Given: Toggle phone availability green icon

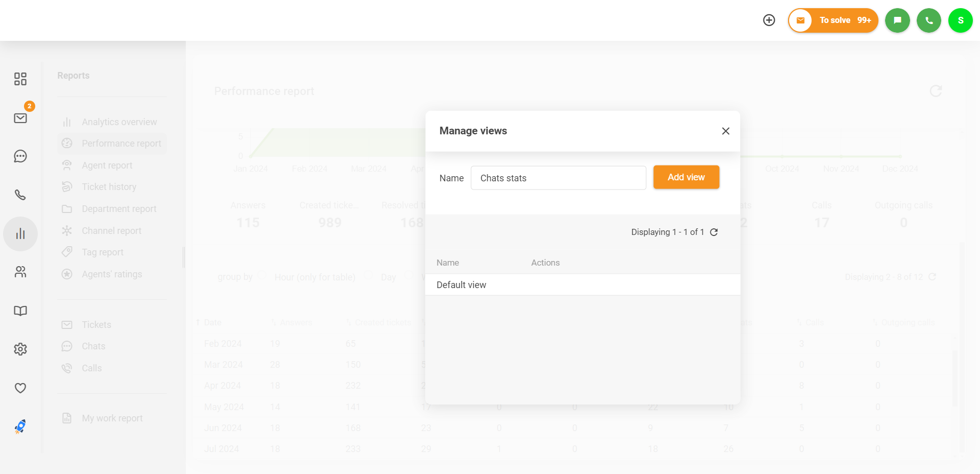Looking at the screenshot, I should [928, 20].
